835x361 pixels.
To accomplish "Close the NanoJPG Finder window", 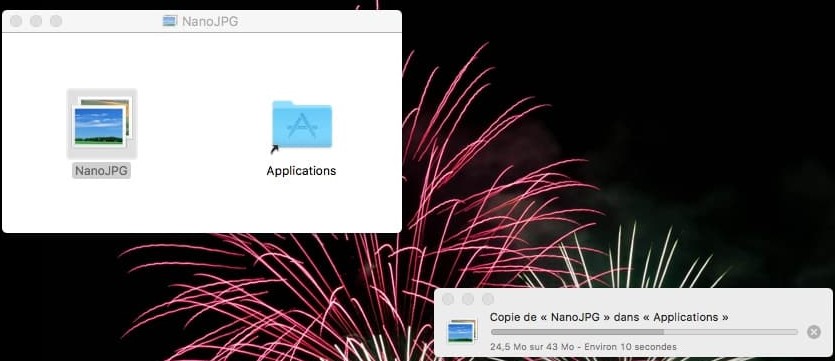I will pos(16,21).
